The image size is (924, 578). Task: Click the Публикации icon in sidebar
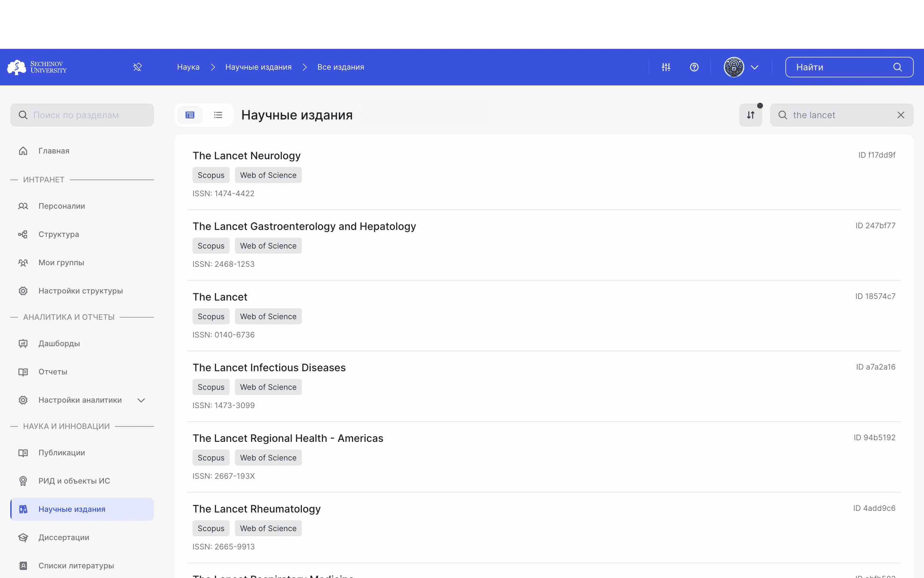click(23, 453)
